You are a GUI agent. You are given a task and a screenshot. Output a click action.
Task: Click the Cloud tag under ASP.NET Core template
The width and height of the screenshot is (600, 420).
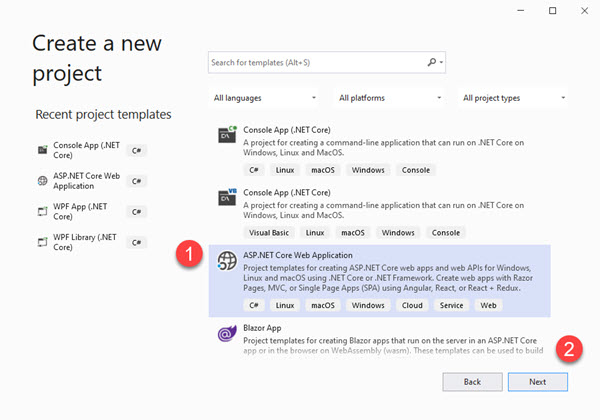click(x=412, y=305)
